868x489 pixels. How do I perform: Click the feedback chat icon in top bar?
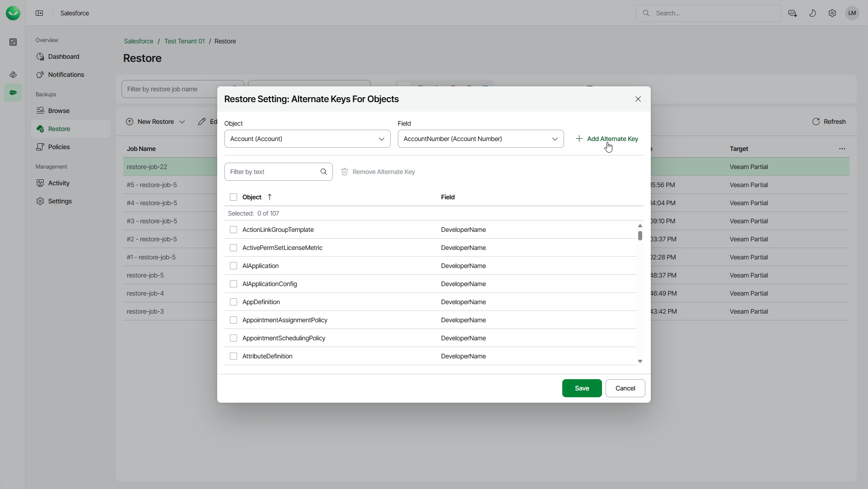(x=793, y=13)
